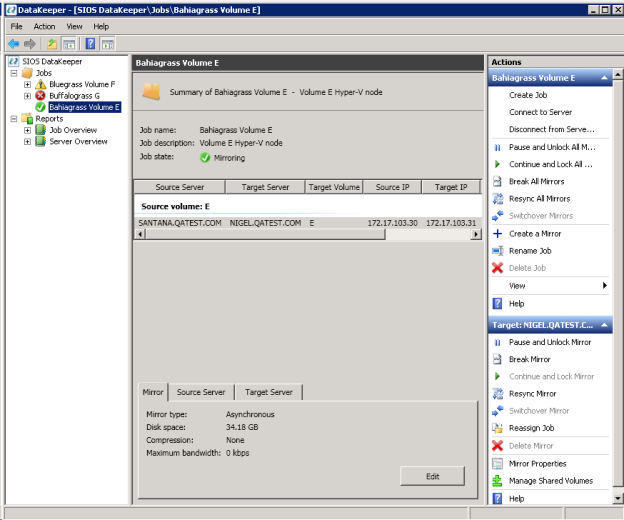Image resolution: width=624 pixels, height=520 pixels.
Task: Click the Resync Mirror icon
Action: [x=497, y=393]
